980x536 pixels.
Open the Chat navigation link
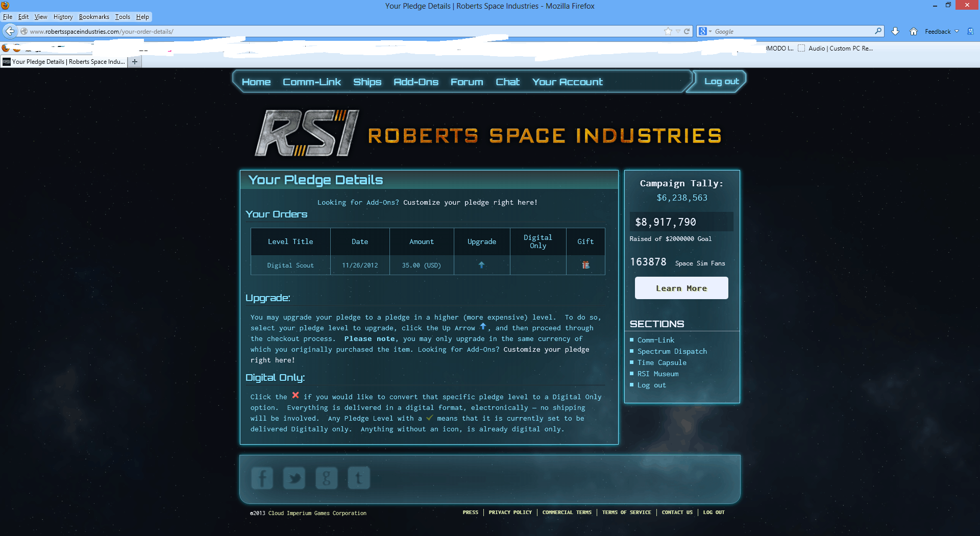508,82
